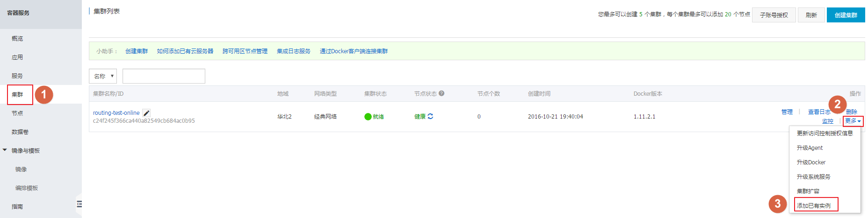Open the routing-test-online cluster link

point(116,113)
